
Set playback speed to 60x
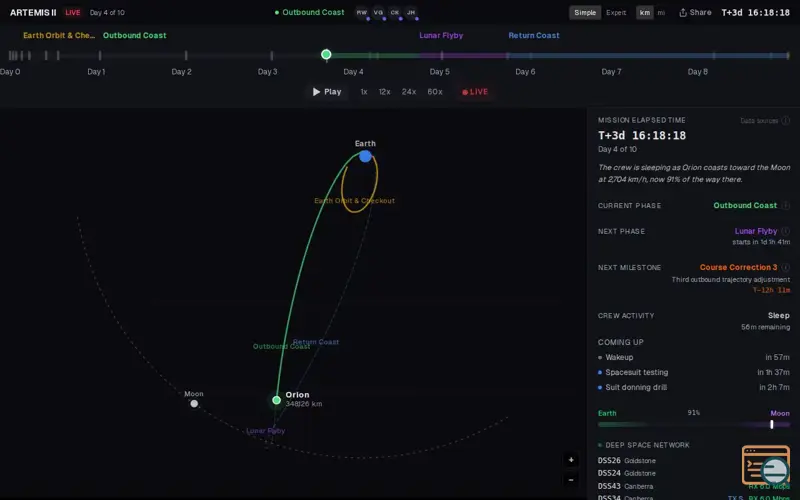(435, 92)
